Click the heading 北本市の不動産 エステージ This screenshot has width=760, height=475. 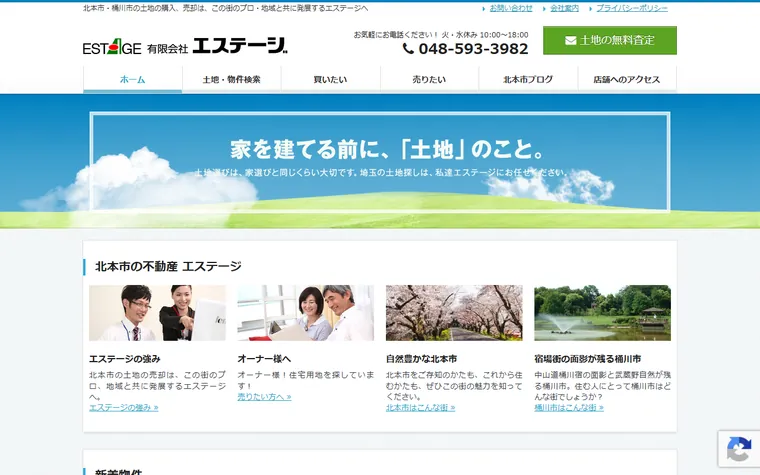(x=168, y=266)
